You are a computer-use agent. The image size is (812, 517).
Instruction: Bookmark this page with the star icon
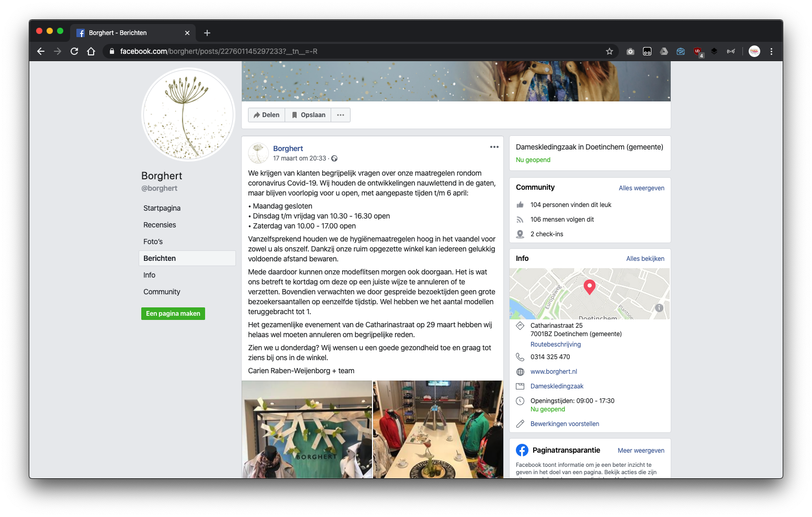609,51
